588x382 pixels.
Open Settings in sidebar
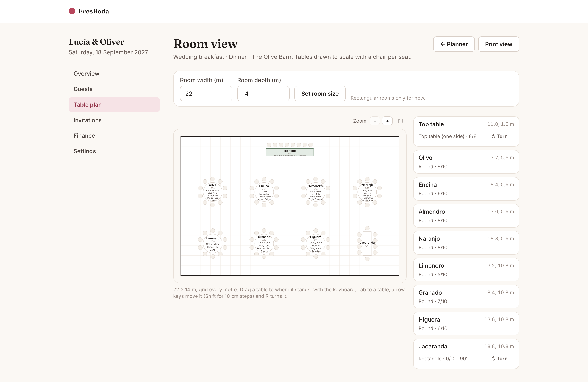point(114,151)
